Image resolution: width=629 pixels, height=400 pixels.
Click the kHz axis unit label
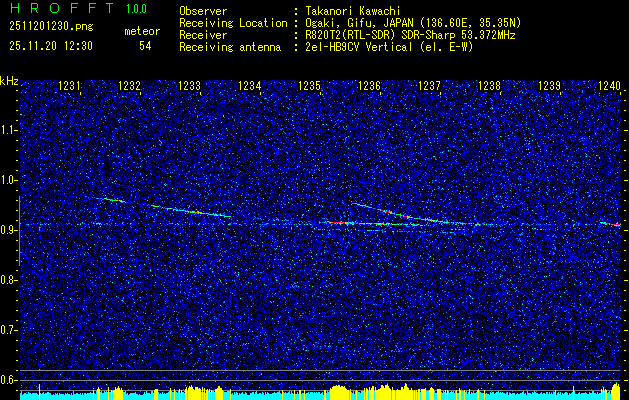coord(9,81)
